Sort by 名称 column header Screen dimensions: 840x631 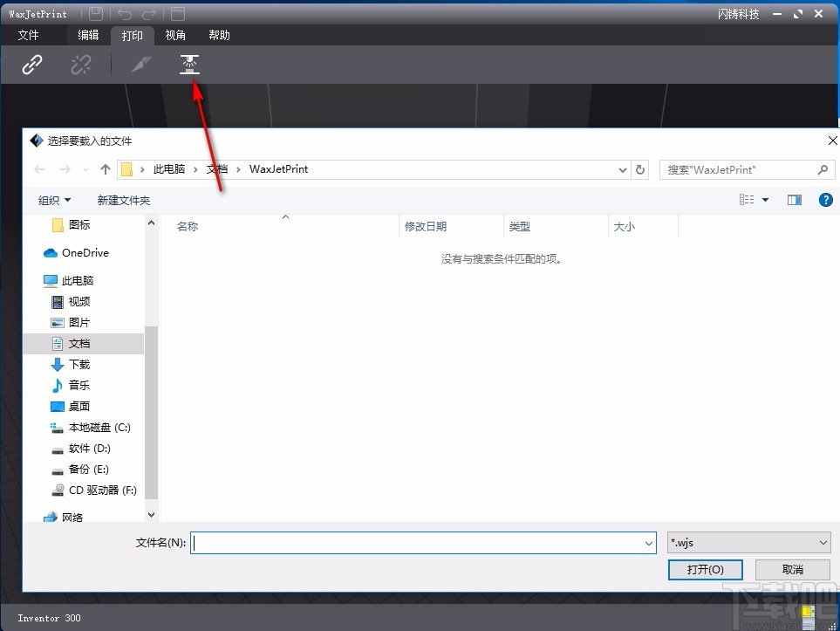coord(188,227)
